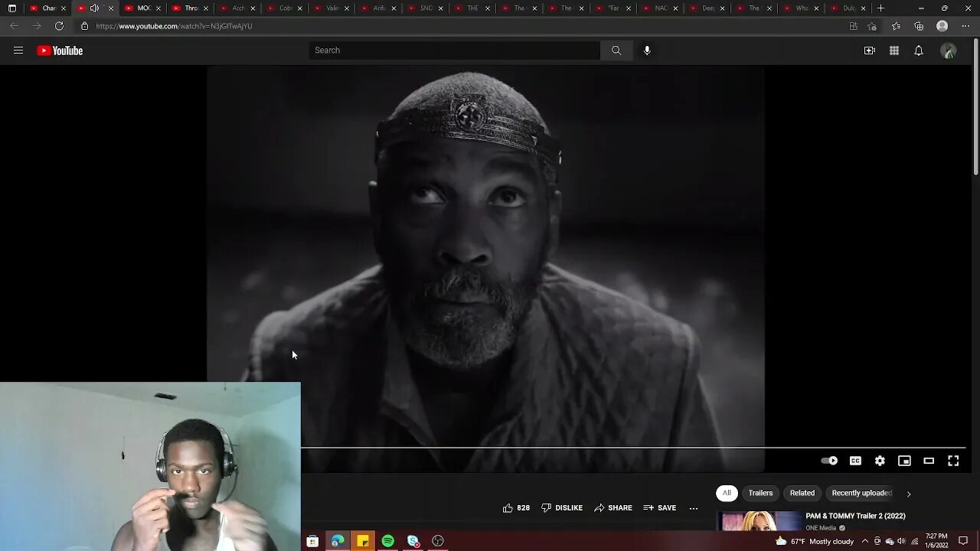
Task: Open browser Favorites star icon
Action: coord(896,26)
